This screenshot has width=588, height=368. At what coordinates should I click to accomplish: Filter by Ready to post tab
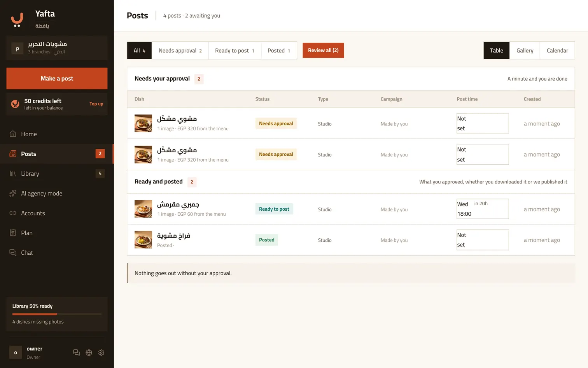click(234, 51)
